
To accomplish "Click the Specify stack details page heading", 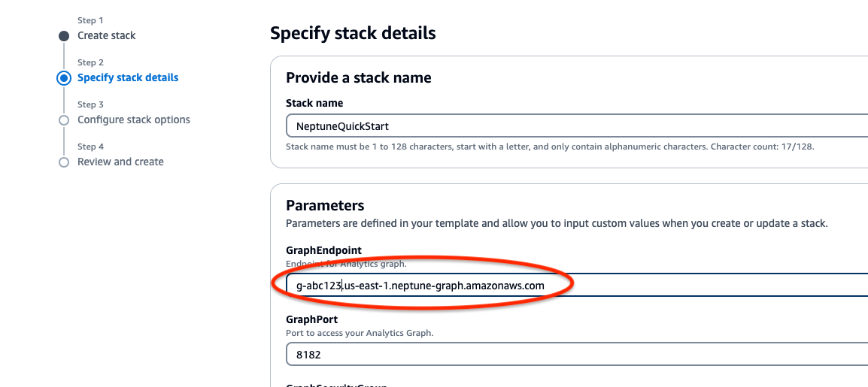I will click(x=353, y=34).
